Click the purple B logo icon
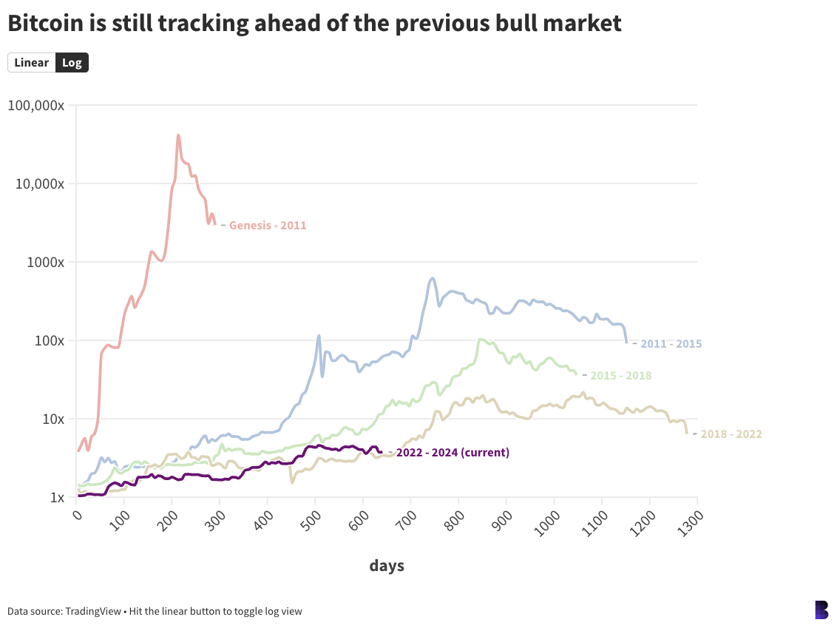Image resolution: width=840 pixels, height=631 pixels. (821, 610)
